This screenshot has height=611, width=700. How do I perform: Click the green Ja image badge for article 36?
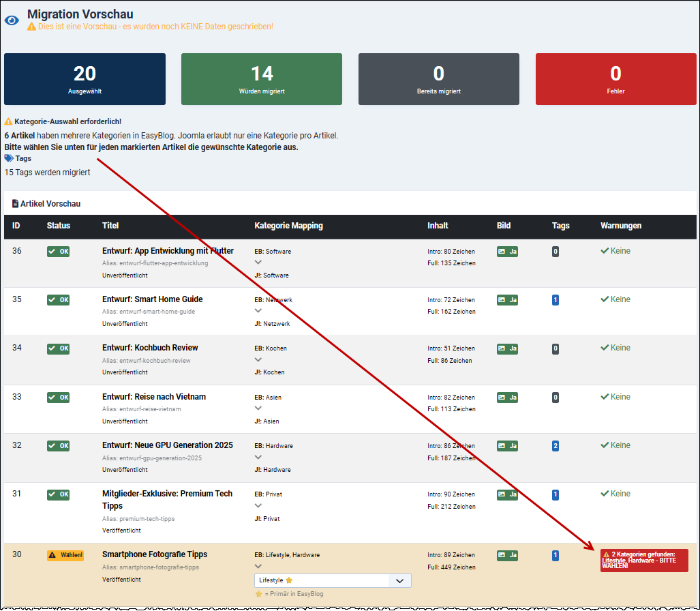507,252
